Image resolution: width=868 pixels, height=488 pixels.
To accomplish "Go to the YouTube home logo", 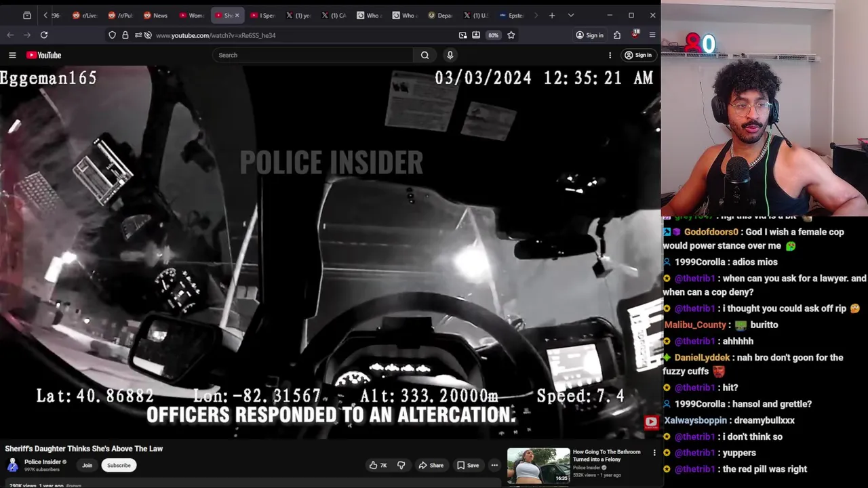I will coord(44,55).
